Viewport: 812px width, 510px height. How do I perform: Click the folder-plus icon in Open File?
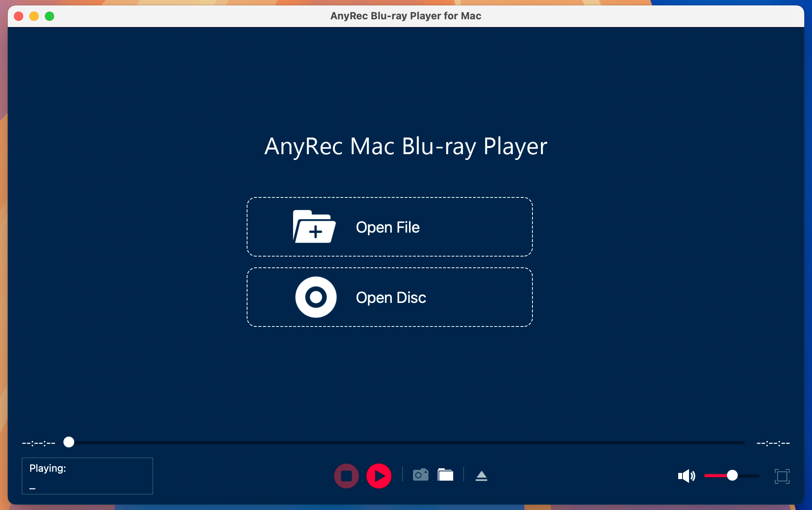click(314, 227)
